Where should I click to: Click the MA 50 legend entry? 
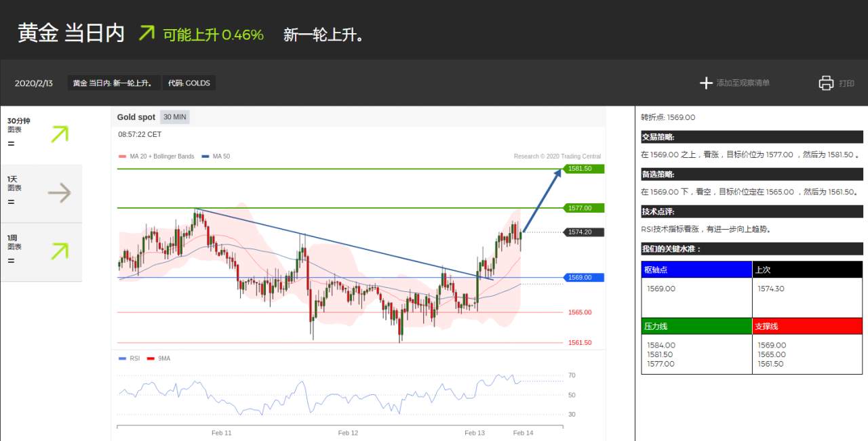point(216,156)
